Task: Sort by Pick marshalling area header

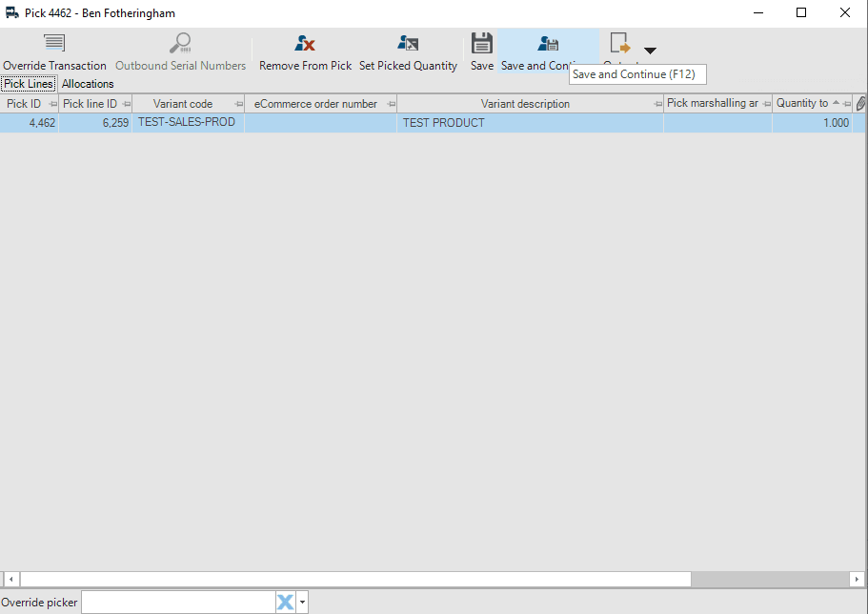Action: pos(713,103)
